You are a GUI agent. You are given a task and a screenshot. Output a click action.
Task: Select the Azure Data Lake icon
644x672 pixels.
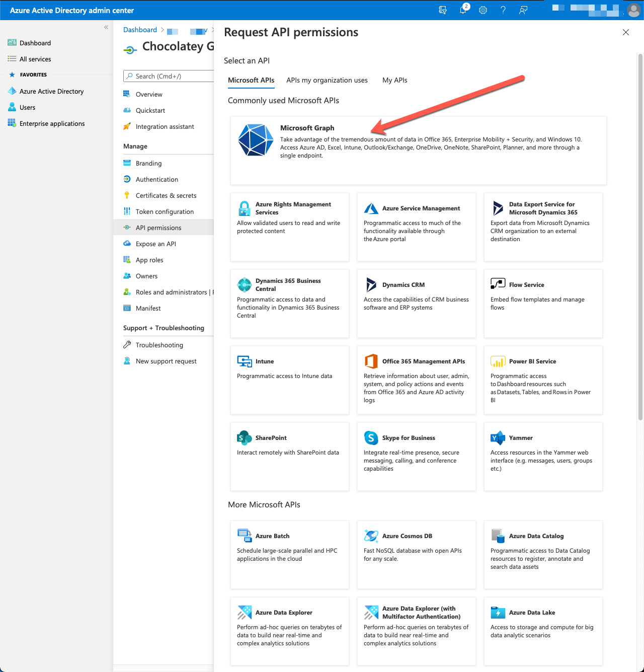tap(498, 613)
